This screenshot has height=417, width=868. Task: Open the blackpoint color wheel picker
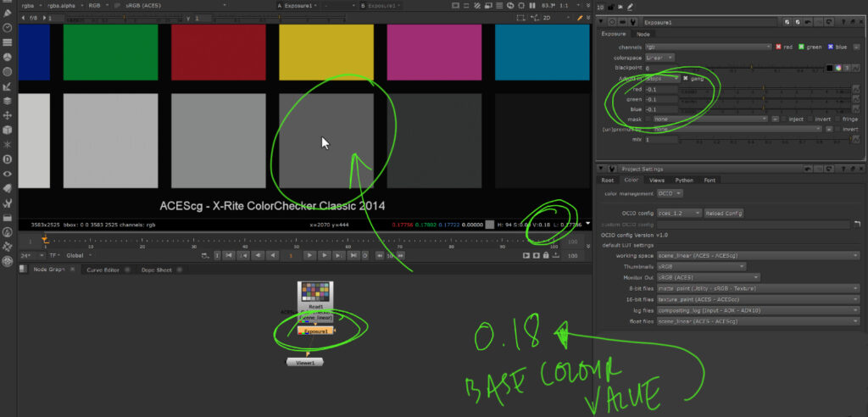point(838,68)
